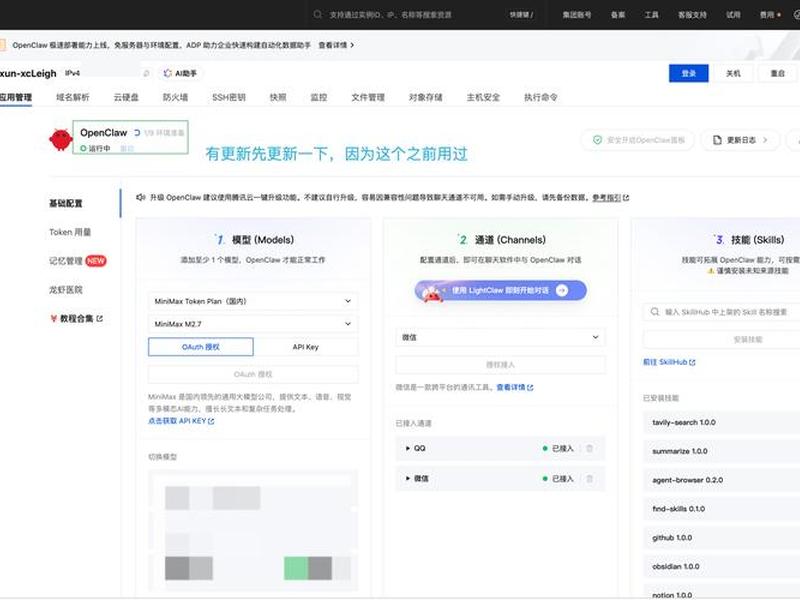Click the 微信接入 button
This screenshot has height=600, width=800.
(501, 365)
